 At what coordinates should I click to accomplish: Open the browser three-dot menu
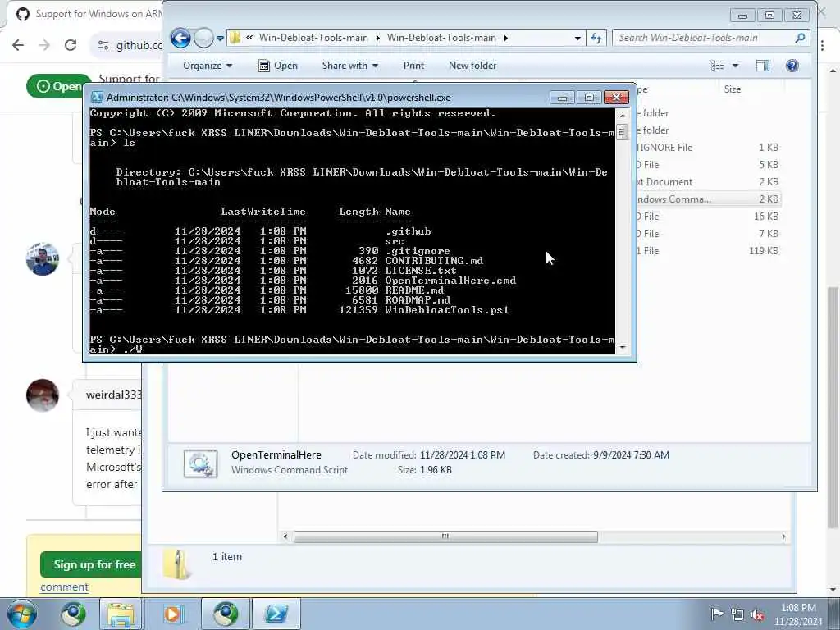[823, 46]
